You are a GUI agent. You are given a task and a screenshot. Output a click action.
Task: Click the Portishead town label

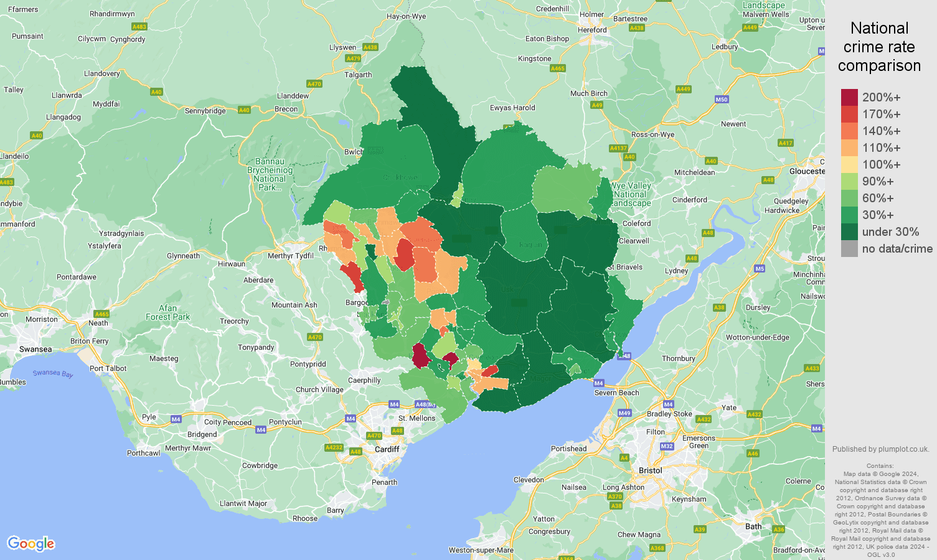(568, 449)
